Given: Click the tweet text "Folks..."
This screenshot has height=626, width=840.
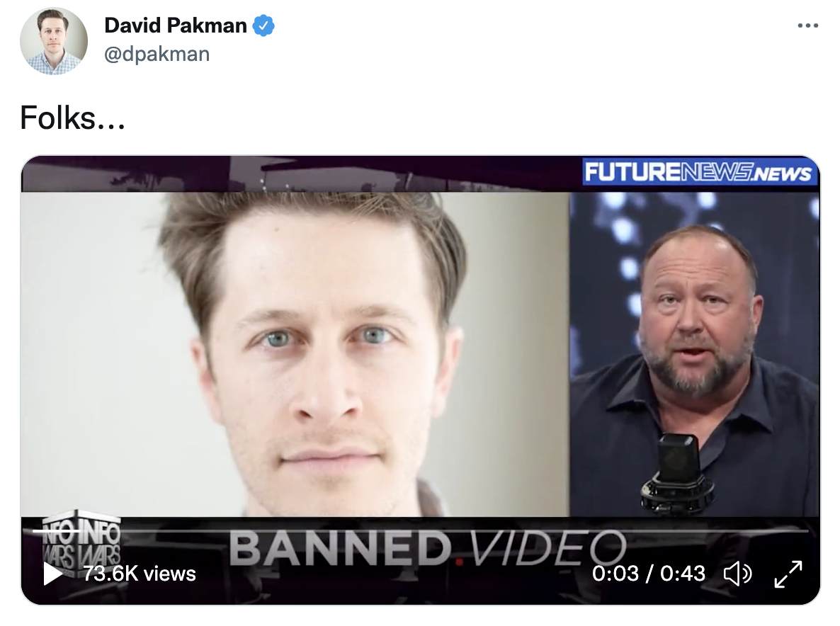Looking at the screenshot, I should pyautogui.click(x=72, y=118).
